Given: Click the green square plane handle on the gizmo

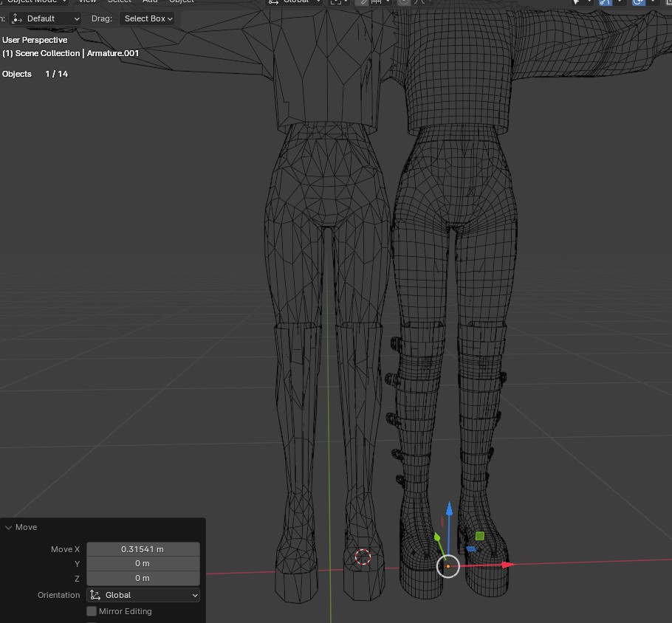Looking at the screenshot, I should pyautogui.click(x=480, y=536).
